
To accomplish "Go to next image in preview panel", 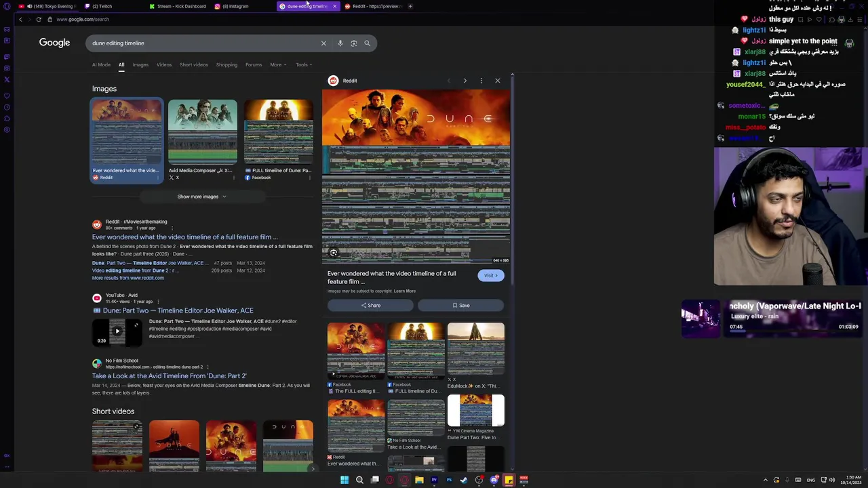I will 465,81.
